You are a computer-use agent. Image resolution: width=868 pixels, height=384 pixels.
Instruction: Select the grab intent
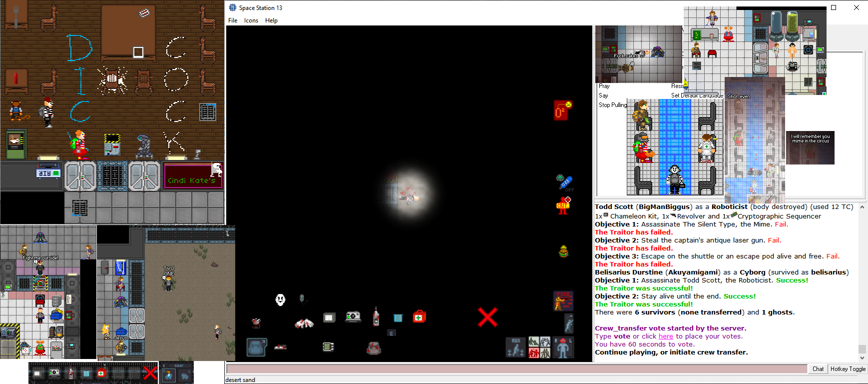(545, 353)
